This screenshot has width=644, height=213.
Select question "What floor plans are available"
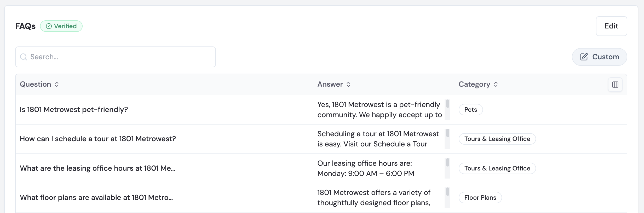(x=96, y=198)
